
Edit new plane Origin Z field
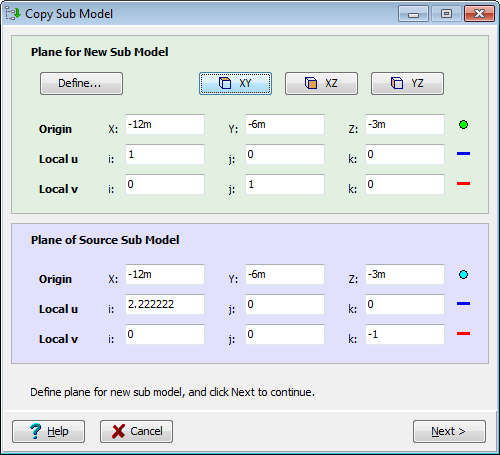coord(405,124)
